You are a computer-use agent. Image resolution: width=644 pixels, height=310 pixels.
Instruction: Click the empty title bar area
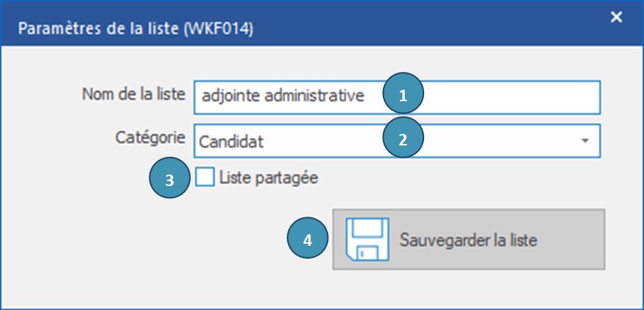[x=427, y=29]
